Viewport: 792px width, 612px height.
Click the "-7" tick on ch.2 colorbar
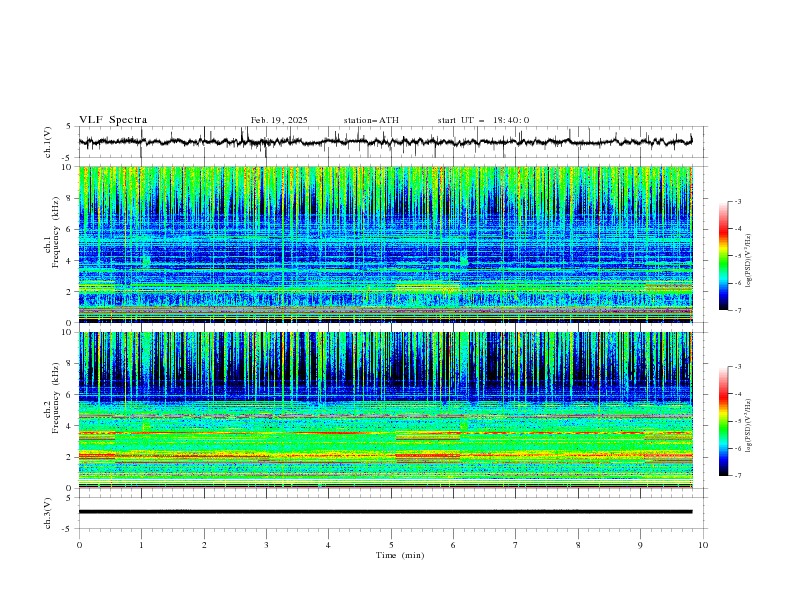coord(738,476)
